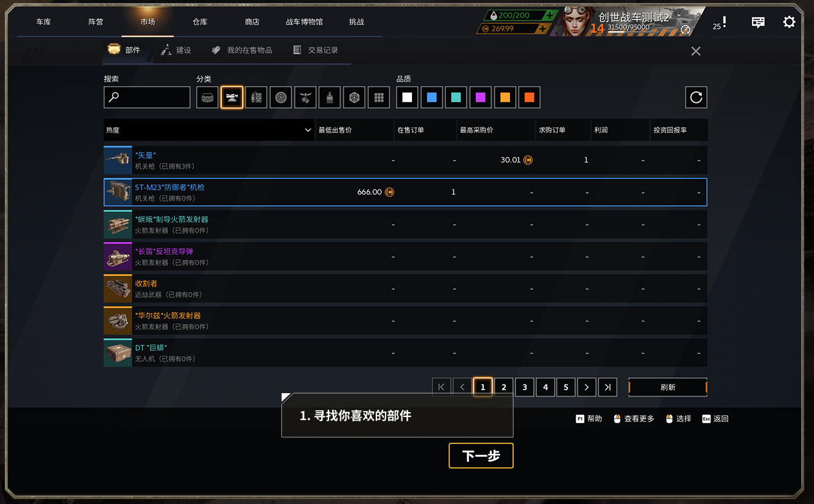This screenshot has width=814, height=504.
Task: Select the cabin category filter icon
Action: click(x=207, y=97)
